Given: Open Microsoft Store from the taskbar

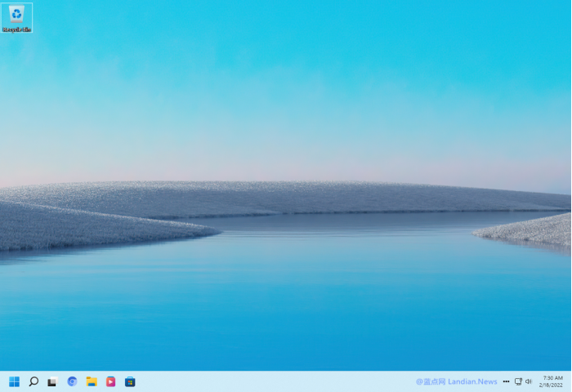Looking at the screenshot, I should (130, 381).
